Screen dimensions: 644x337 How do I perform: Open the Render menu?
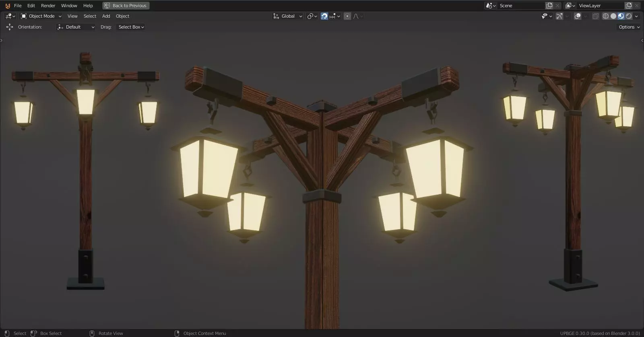click(48, 6)
